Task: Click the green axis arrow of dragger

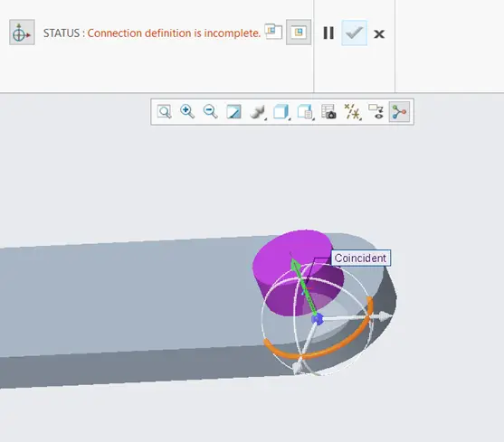Action: 303,286
